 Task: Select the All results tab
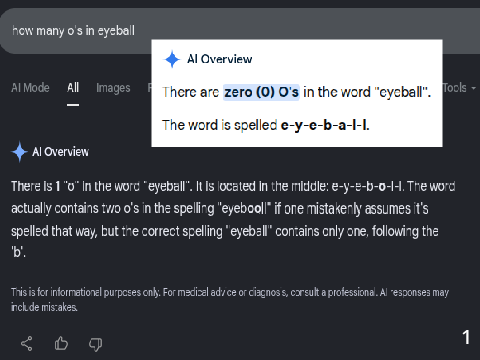coord(73,88)
